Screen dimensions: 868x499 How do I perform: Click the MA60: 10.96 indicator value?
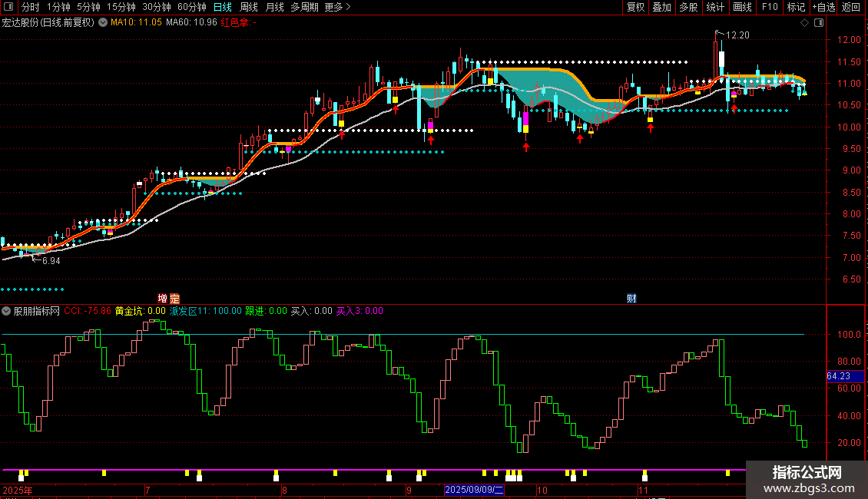pos(191,23)
